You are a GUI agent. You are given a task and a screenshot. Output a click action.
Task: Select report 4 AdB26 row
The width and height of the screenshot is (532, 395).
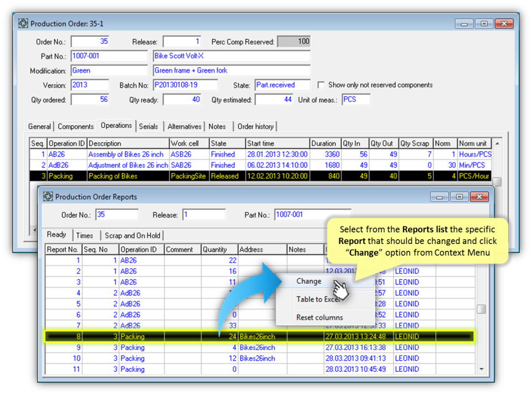pos(260,293)
